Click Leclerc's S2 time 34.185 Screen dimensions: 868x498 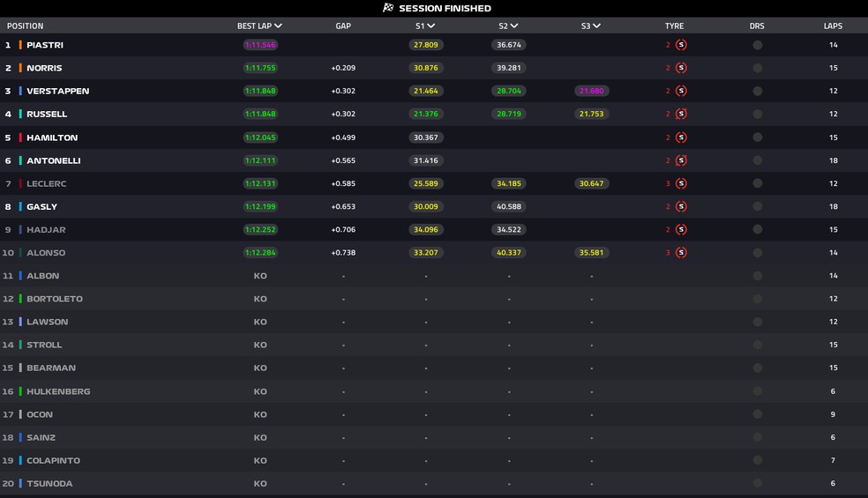click(509, 183)
